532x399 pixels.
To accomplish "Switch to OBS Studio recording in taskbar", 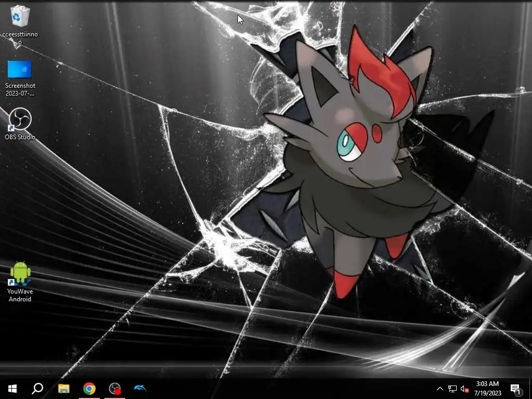I will pyautogui.click(x=115, y=389).
